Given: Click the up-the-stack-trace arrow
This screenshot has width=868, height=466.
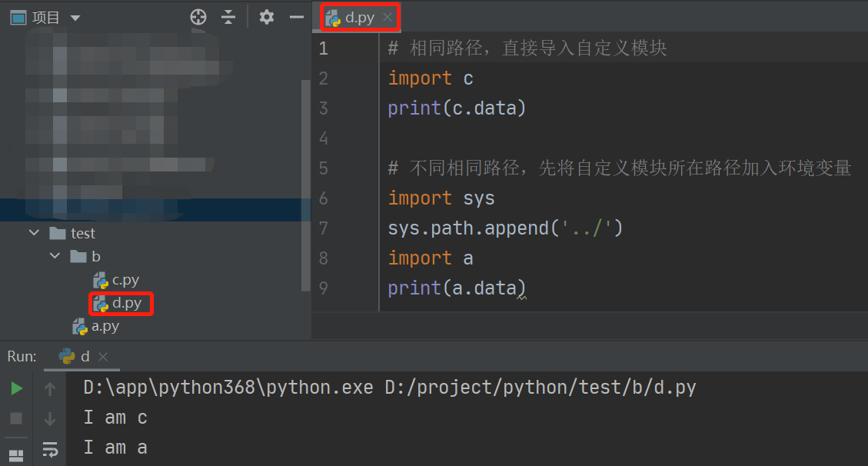Looking at the screenshot, I should coord(50,389).
